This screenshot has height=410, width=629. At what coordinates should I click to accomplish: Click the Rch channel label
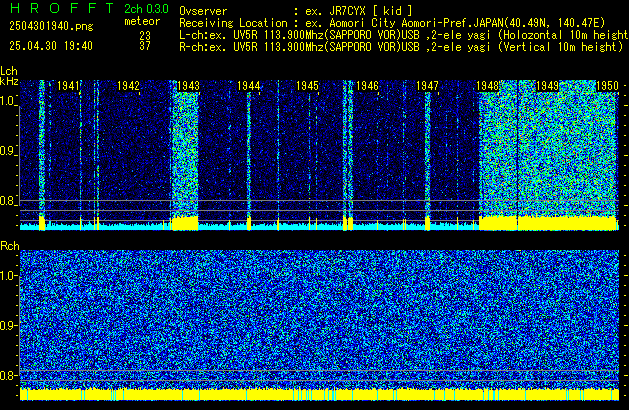(10, 246)
